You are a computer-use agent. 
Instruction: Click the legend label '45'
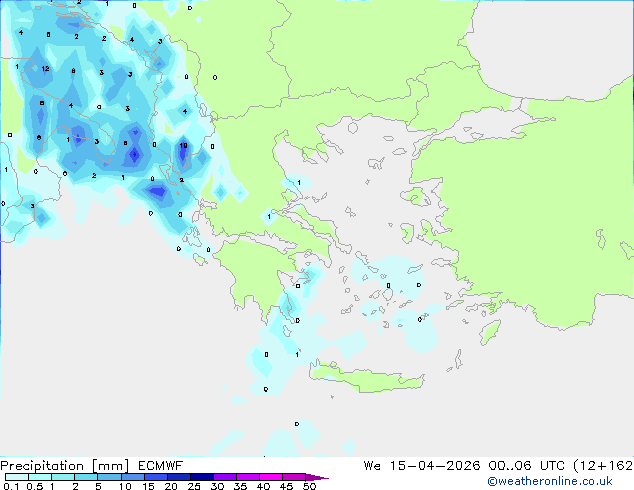[286, 486]
